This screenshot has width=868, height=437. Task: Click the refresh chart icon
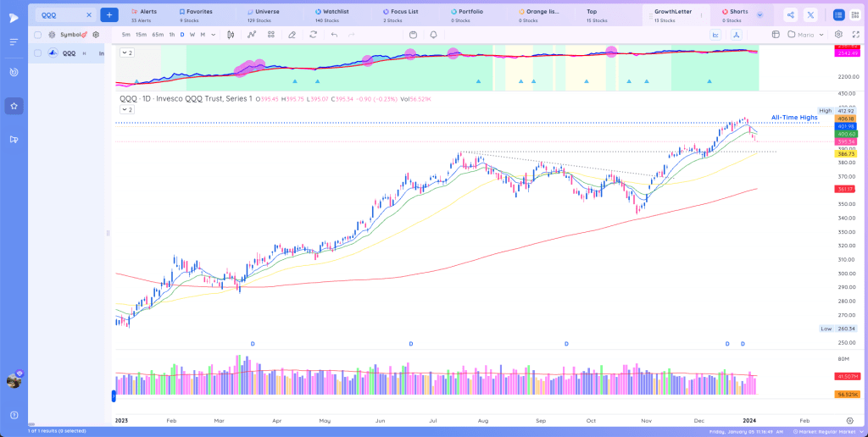click(314, 34)
